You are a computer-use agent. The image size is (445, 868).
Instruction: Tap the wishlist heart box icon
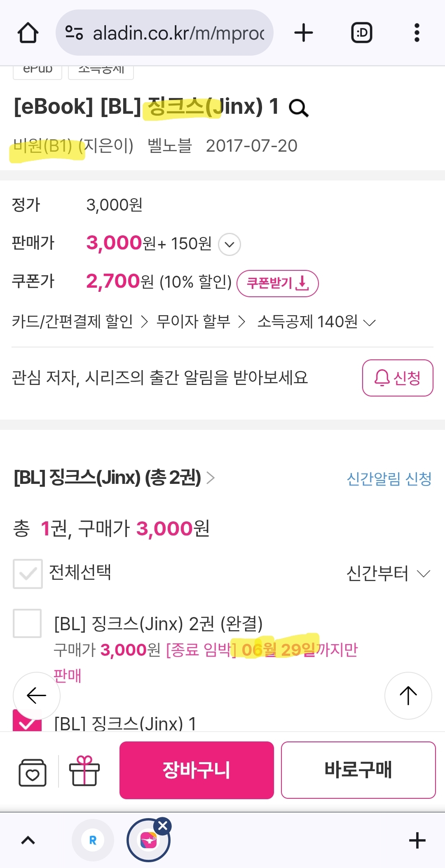33,772
